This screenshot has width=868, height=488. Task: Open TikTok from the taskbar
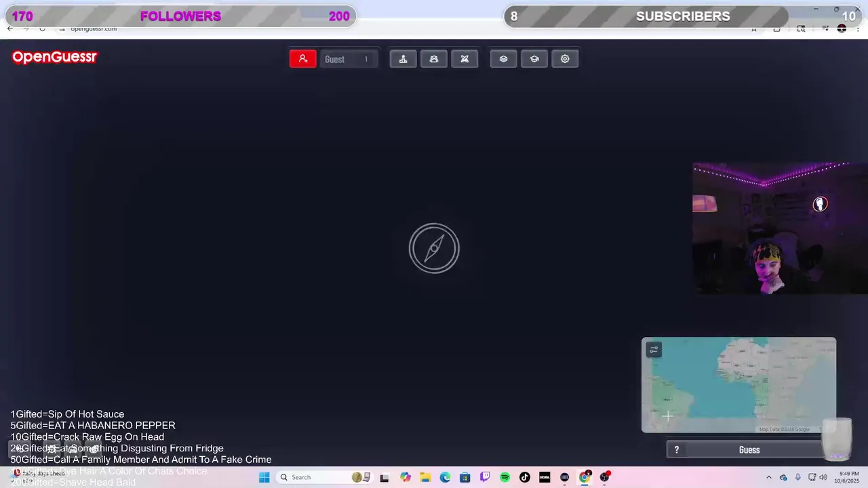[x=524, y=477]
